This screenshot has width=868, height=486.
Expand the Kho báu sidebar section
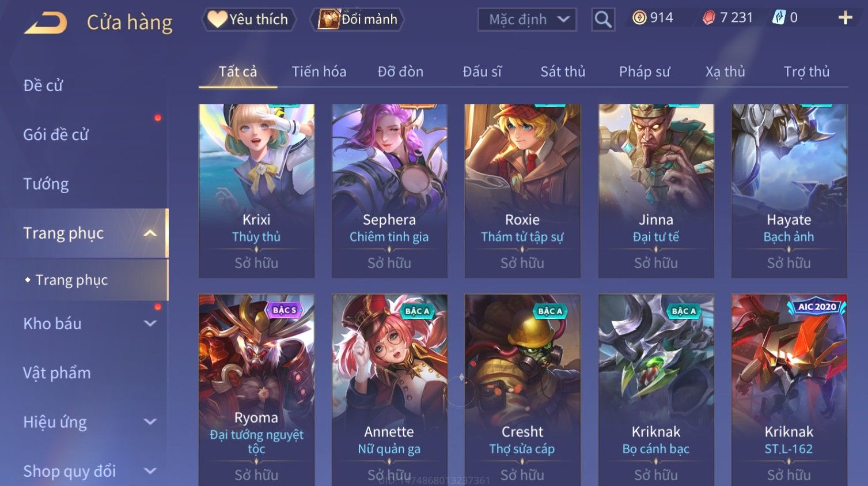tap(150, 323)
